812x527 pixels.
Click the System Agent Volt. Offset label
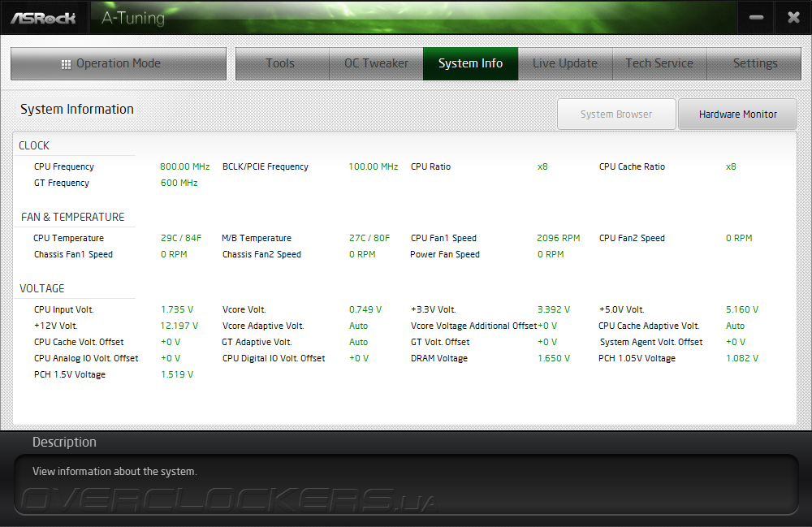651,342
